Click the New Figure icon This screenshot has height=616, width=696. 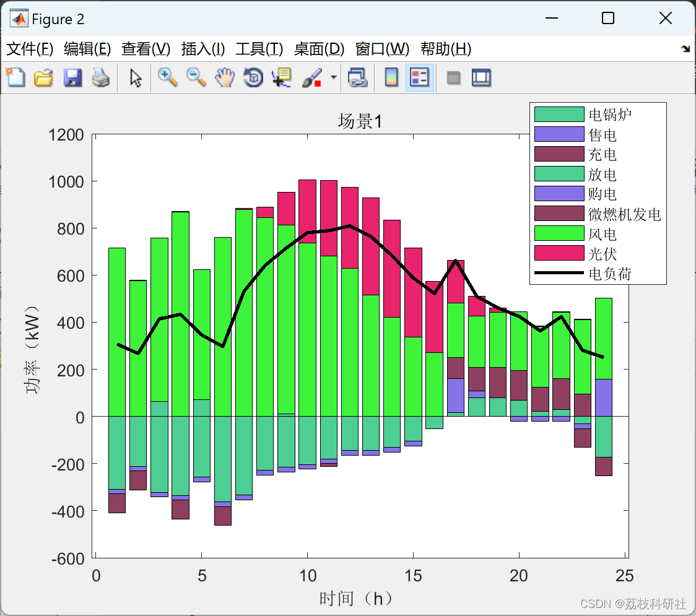click(x=15, y=77)
